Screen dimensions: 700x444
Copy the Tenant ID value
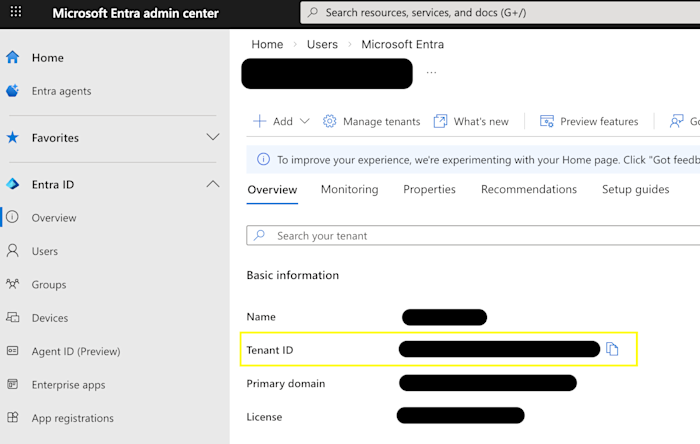(613, 349)
